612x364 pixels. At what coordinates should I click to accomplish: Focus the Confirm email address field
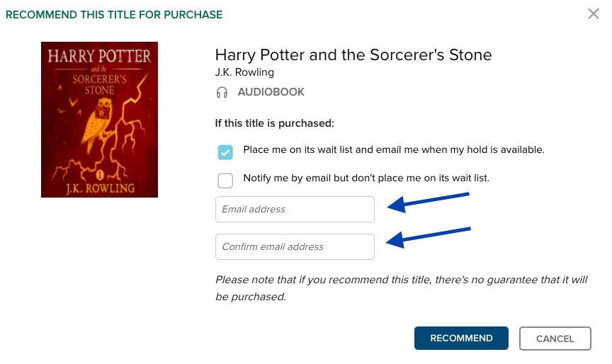pos(295,246)
